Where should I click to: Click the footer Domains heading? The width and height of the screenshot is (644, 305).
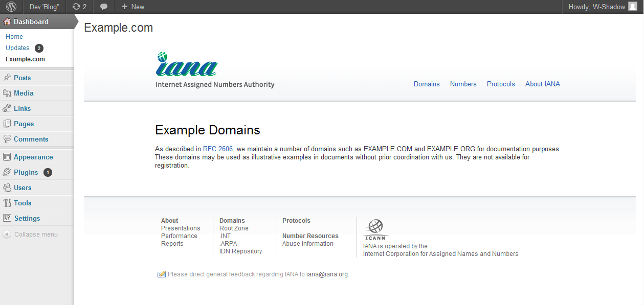pos(232,221)
